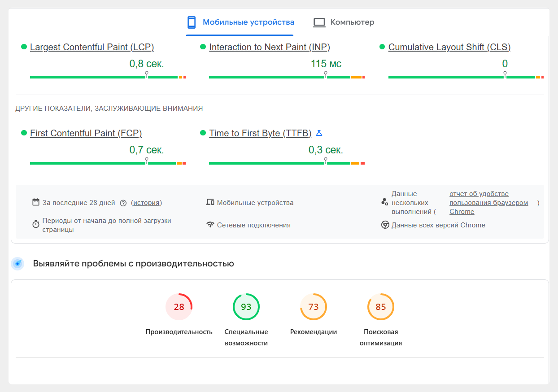Screen dimensions: 558x392
Task: Click the question mark help icon near 'история'
Action: 123,203
